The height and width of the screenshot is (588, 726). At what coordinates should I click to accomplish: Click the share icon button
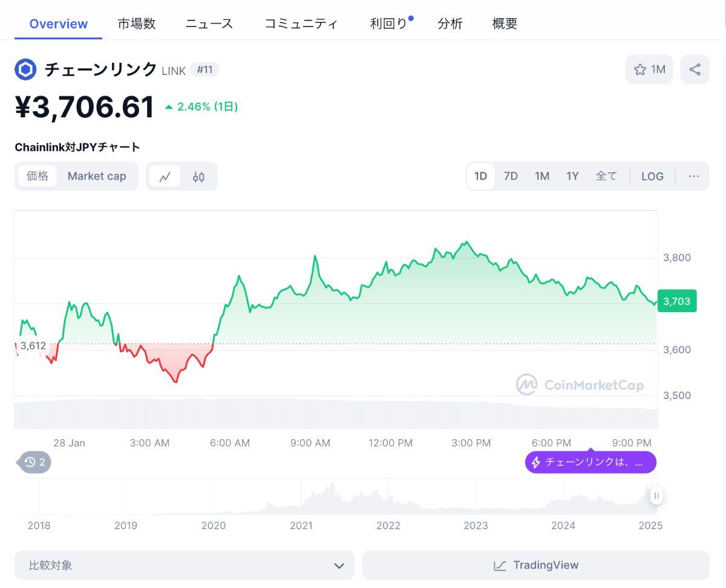695,70
